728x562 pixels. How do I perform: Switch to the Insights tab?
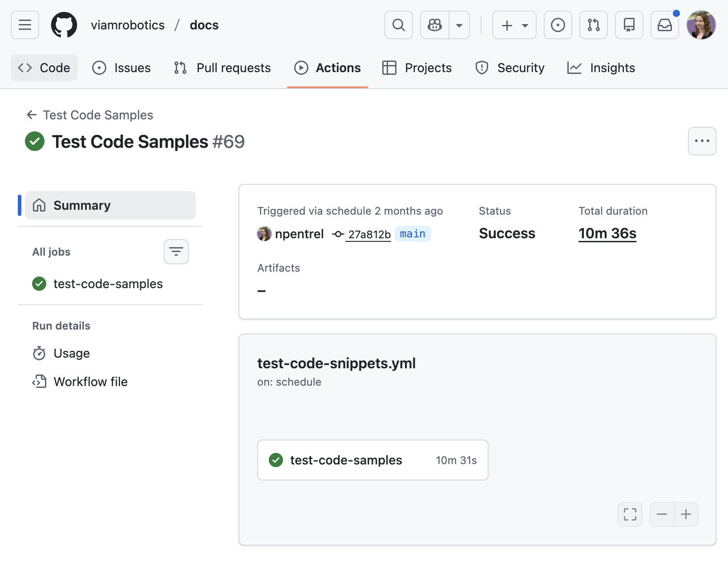pos(601,68)
